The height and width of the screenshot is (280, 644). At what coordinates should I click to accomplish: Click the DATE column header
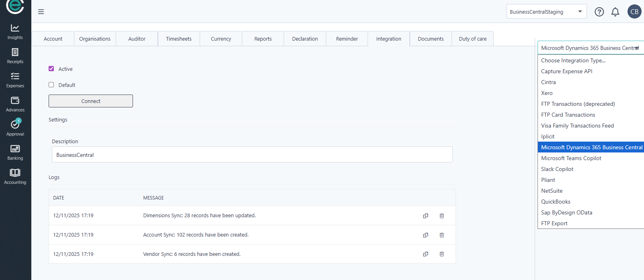(59, 198)
